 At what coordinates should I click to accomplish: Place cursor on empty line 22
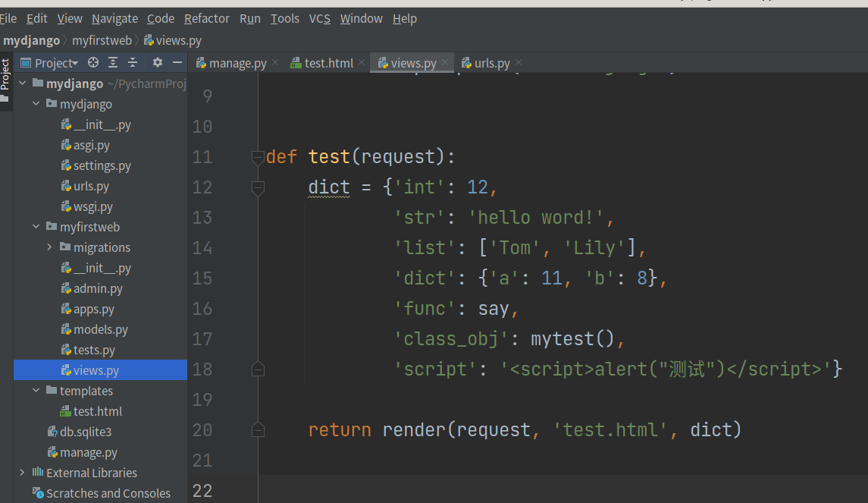click(562, 491)
